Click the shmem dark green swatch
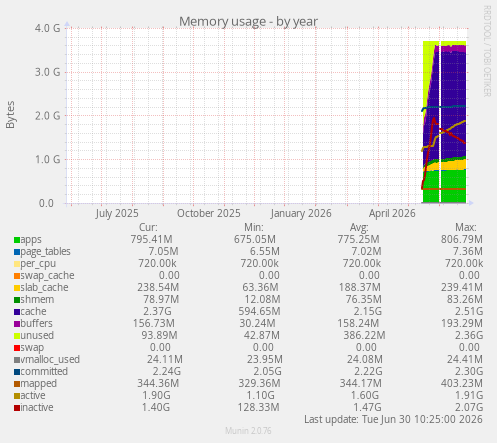The image size is (497, 443). (x=17, y=300)
